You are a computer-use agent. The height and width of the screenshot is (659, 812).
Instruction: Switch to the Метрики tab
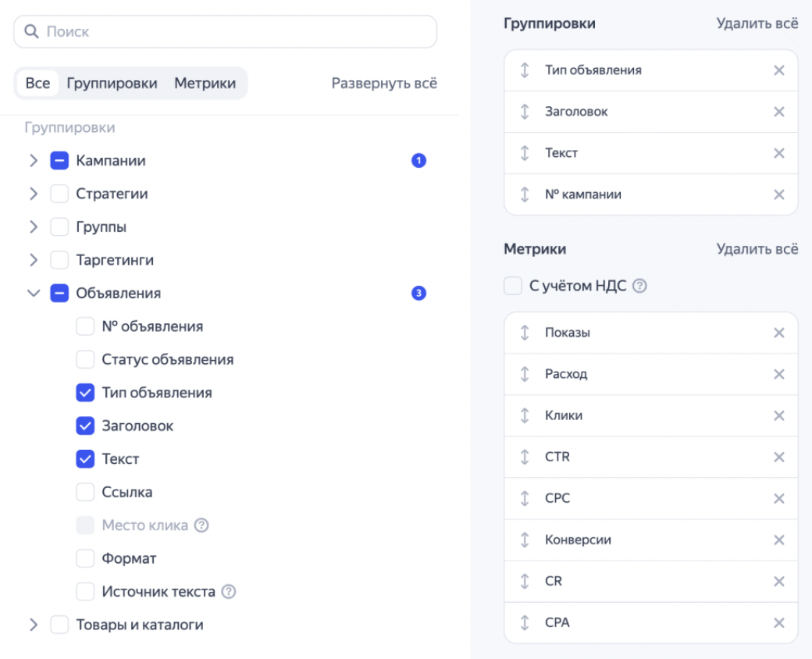(205, 84)
